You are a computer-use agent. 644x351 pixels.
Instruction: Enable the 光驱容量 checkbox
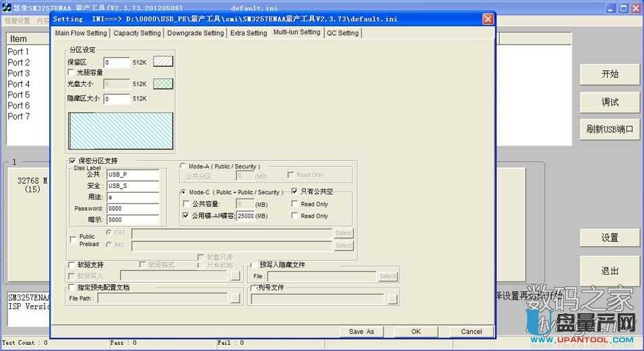tap(71, 72)
